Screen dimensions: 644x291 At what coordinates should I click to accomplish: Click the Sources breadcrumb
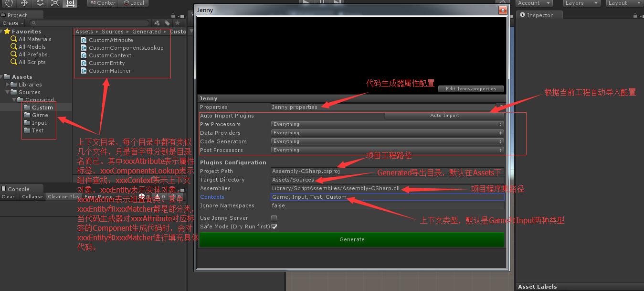[x=113, y=32]
